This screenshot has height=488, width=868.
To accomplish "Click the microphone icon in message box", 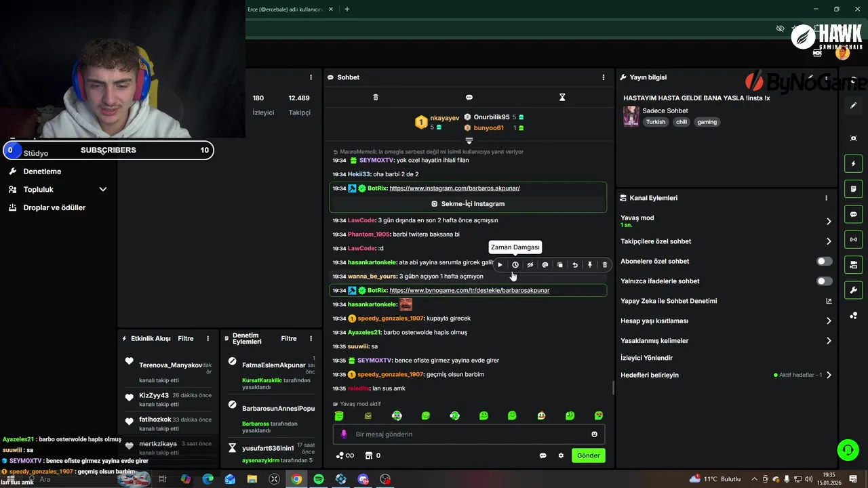I will 344,434.
